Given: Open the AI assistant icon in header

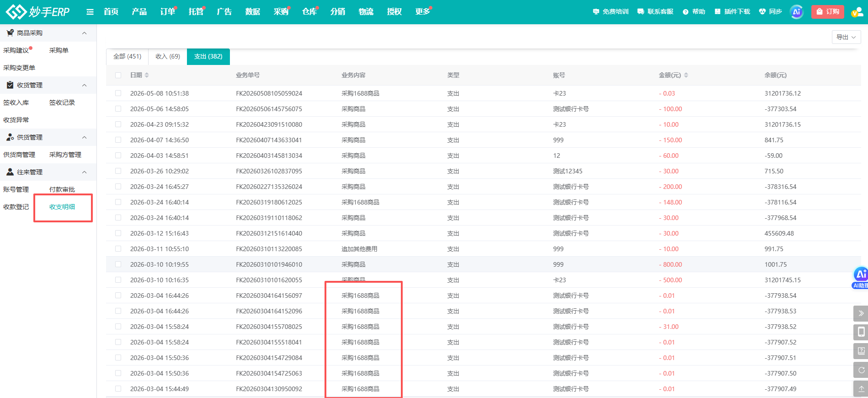Looking at the screenshot, I should point(797,12).
